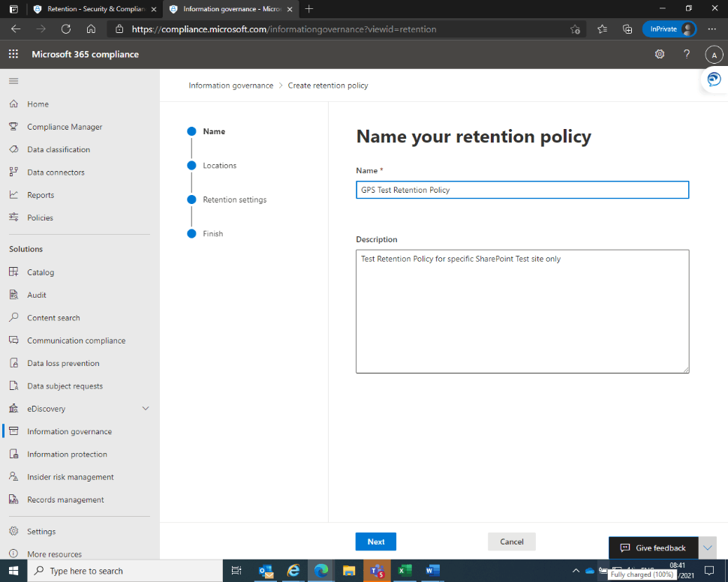Switch to the Retention - Security & Compliance tab

click(95, 9)
